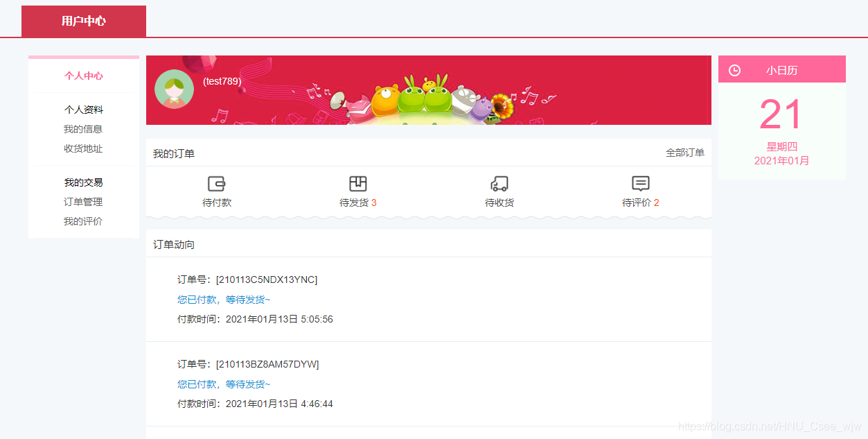Open the 用户中心 tab
The image size is (868, 439).
[84, 21]
